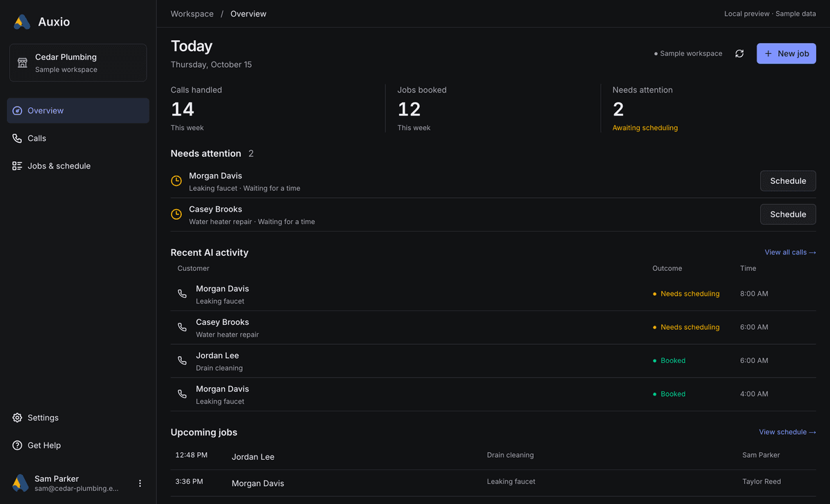Click the Sample workspace status indicator
830x504 pixels.
pos(688,53)
